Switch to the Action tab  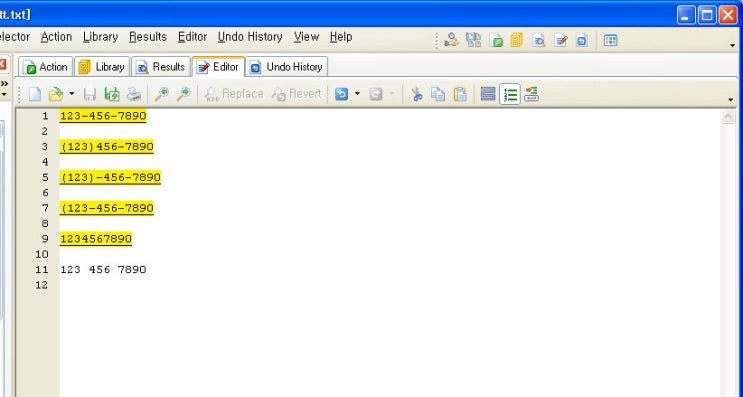pyautogui.click(x=46, y=67)
